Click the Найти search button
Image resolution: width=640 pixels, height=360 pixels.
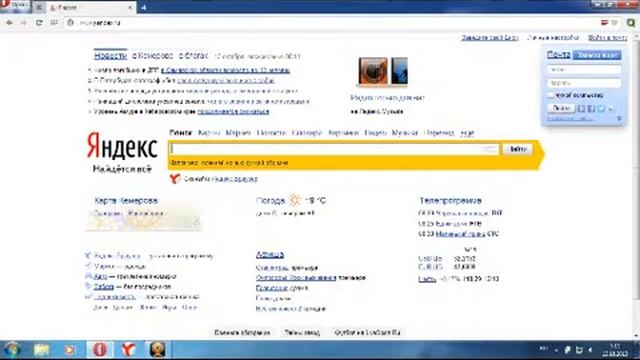(518, 149)
